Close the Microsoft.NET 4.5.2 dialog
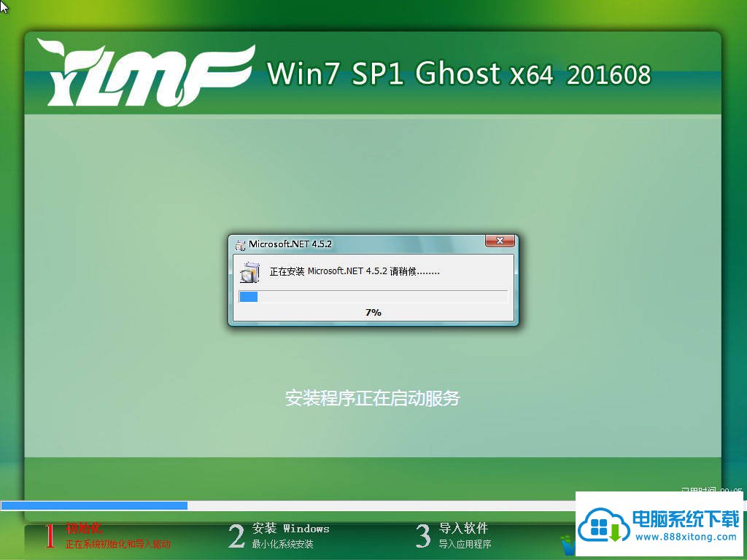The height and width of the screenshot is (560, 747). coord(500,241)
